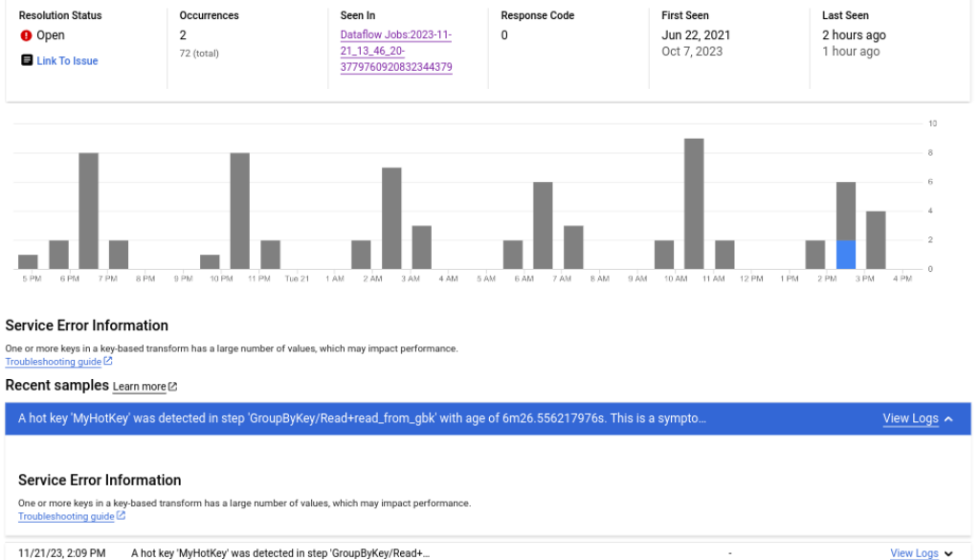This screenshot has height=560, width=980.
Task: Open the Dataflow Jobs link under Seen In
Action: [396, 51]
